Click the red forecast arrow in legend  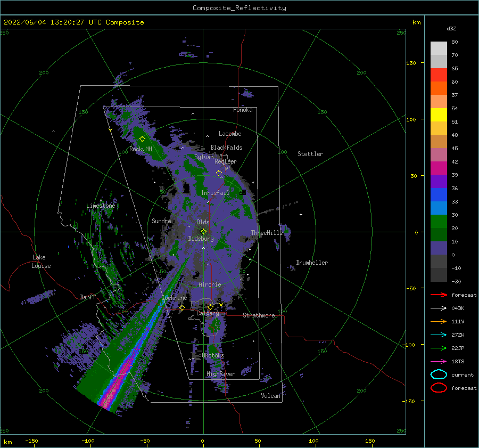point(439,295)
